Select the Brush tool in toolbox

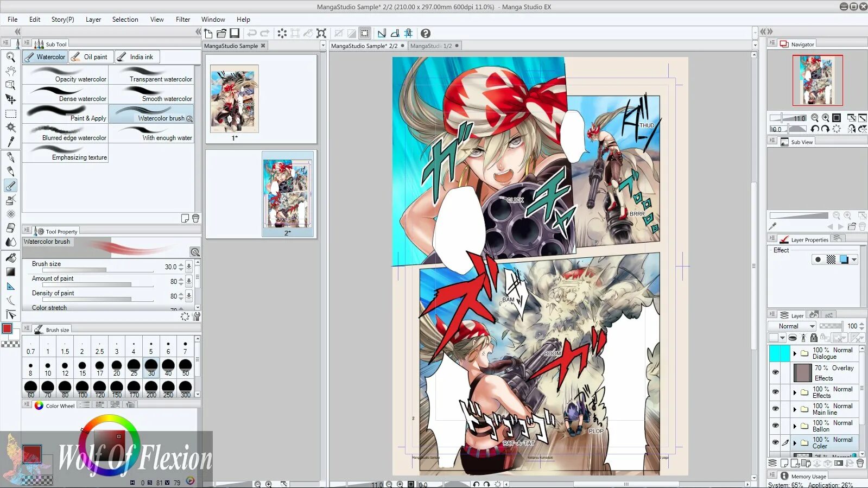[10, 186]
